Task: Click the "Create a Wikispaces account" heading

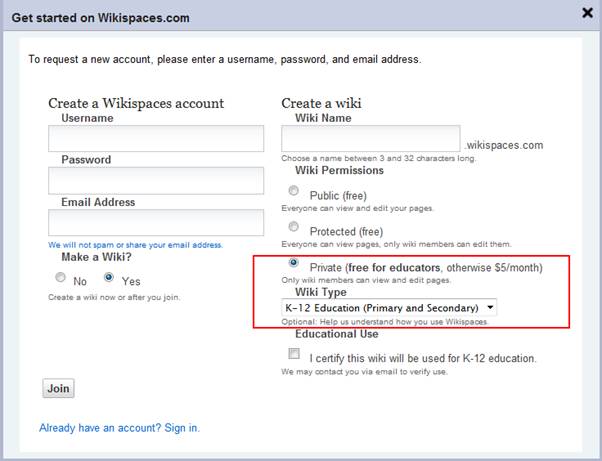Action: pos(136,103)
